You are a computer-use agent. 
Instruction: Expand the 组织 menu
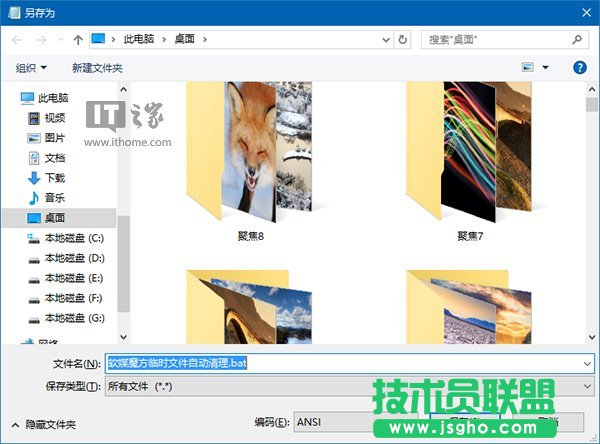31,68
